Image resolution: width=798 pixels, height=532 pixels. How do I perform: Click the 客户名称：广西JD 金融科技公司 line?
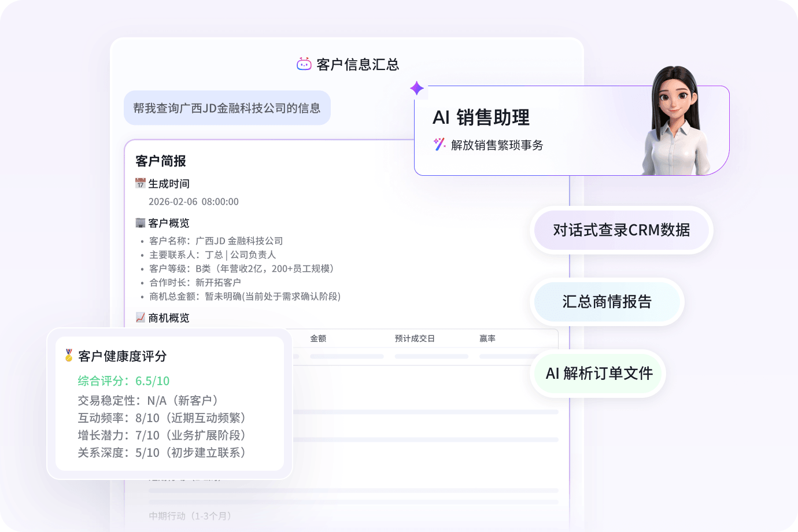(216, 241)
